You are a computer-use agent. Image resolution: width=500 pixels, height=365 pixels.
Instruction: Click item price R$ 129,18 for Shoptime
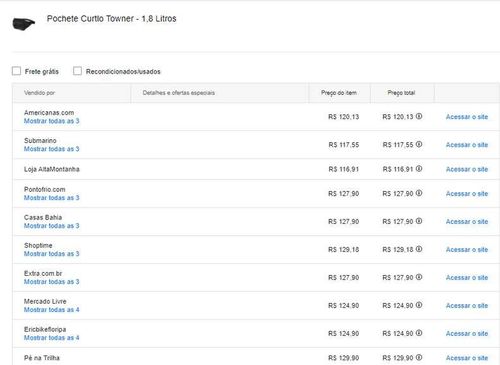344,250
